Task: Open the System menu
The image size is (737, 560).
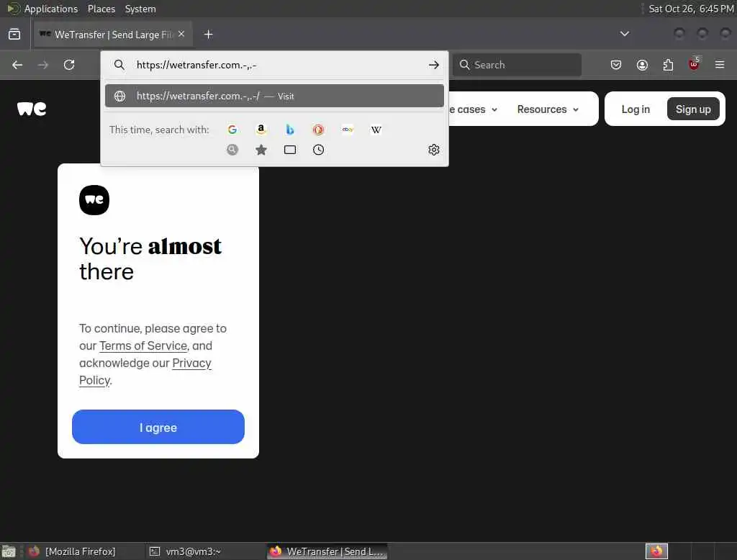Action: click(x=140, y=9)
